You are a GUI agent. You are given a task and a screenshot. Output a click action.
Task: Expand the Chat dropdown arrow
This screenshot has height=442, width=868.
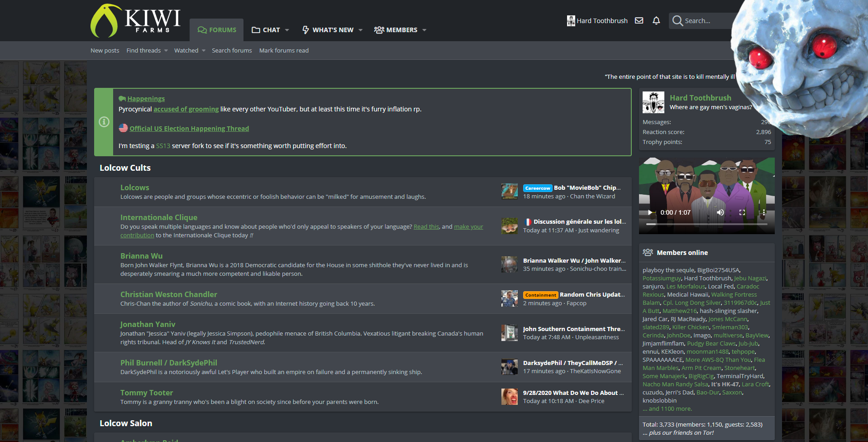click(x=287, y=30)
